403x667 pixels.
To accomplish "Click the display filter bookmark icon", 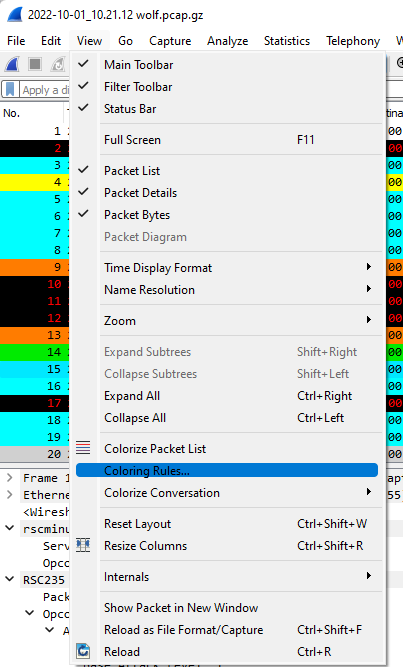I will pyautogui.click(x=10, y=90).
